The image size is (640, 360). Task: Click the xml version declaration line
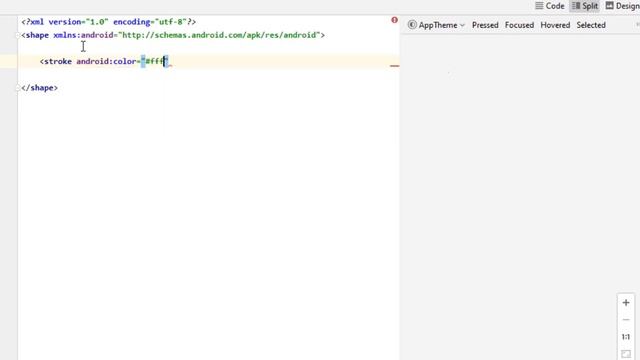point(109,22)
